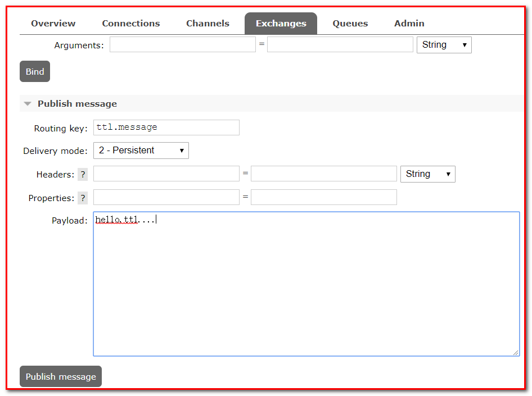
Task: Switch to the Connections tab
Action: coord(131,24)
